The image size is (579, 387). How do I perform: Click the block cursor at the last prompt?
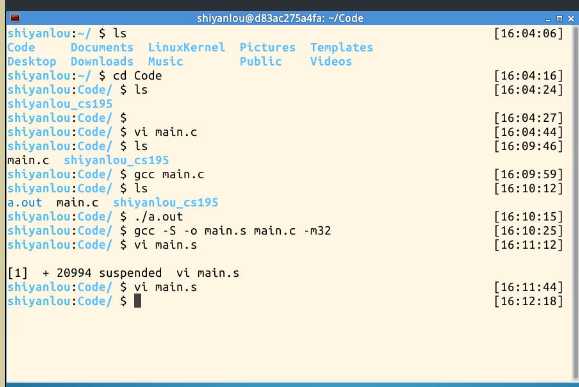click(137, 301)
